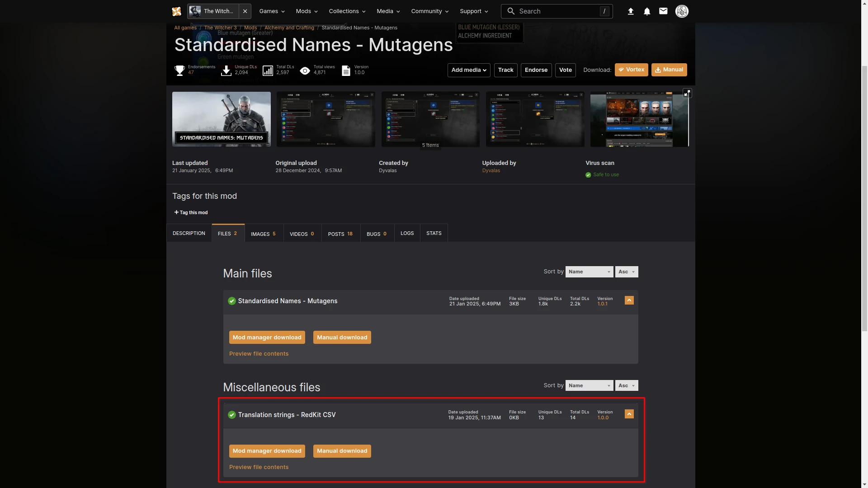The width and height of the screenshot is (868, 488).
Task: Open messages envelope icon
Action: [663, 11]
